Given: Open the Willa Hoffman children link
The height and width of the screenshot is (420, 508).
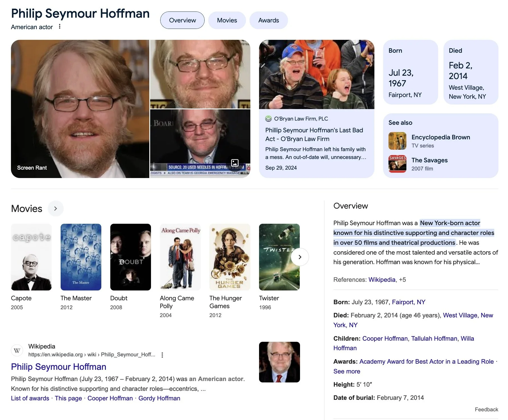Looking at the screenshot, I should pyautogui.click(x=404, y=343).
